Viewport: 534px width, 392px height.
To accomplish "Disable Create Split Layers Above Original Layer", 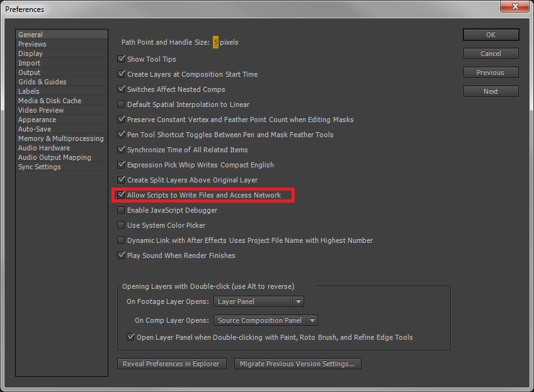I will pyautogui.click(x=121, y=180).
